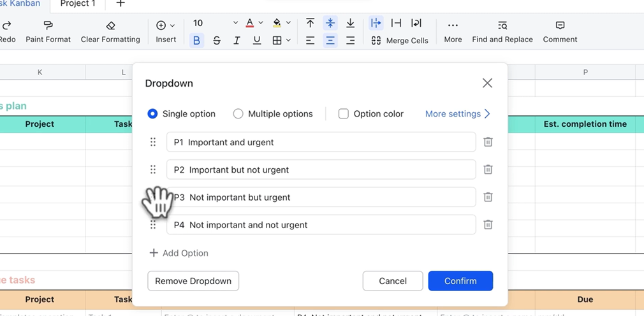Open the More toolbar menu

point(453,31)
